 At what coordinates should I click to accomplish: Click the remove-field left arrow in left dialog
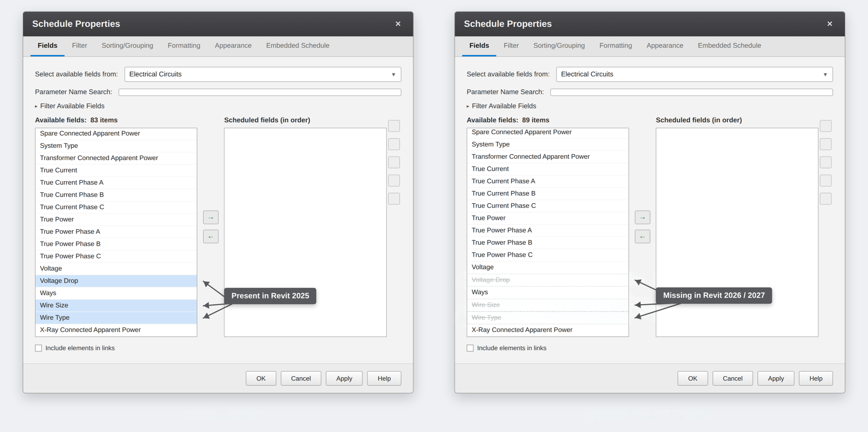(211, 237)
